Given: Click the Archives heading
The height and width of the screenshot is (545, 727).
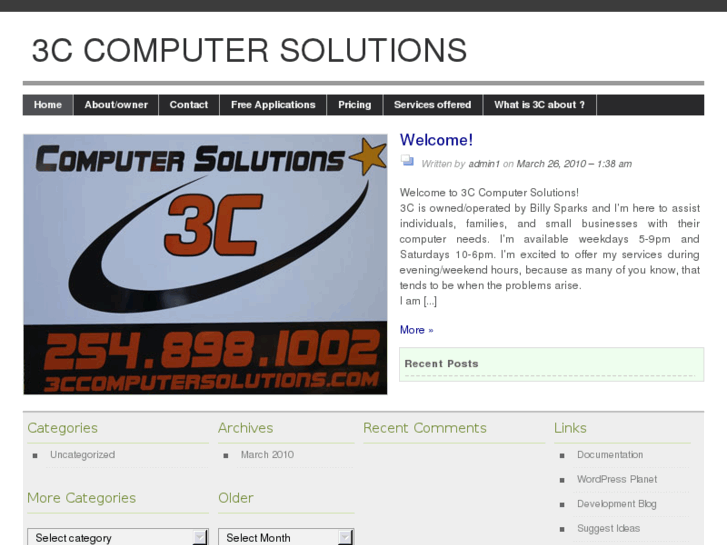Looking at the screenshot, I should pyautogui.click(x=246, y=428).
